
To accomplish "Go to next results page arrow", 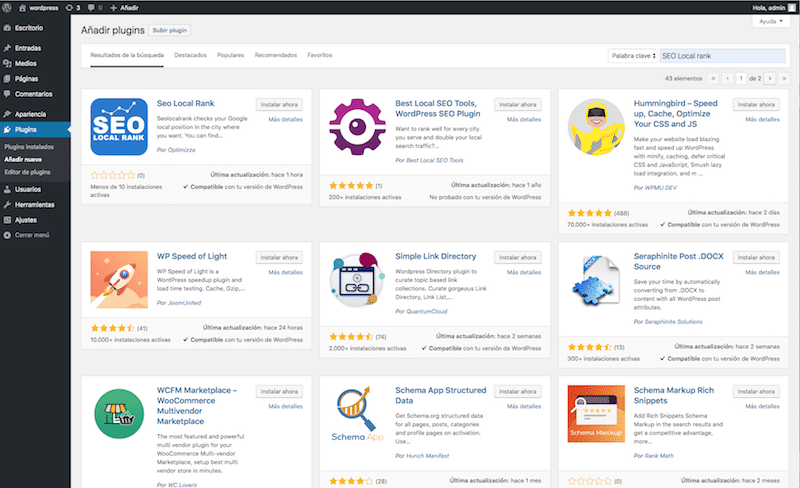I will [770, 78].
